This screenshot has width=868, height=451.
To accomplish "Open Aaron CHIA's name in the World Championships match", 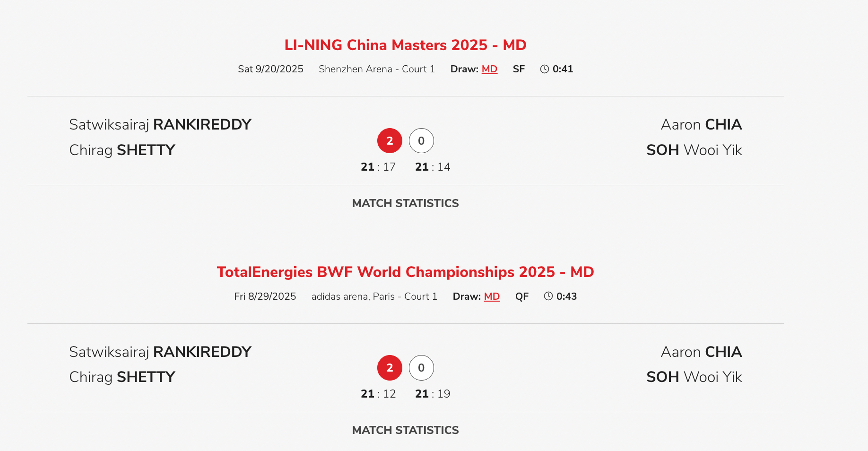I will pos(701,352).
